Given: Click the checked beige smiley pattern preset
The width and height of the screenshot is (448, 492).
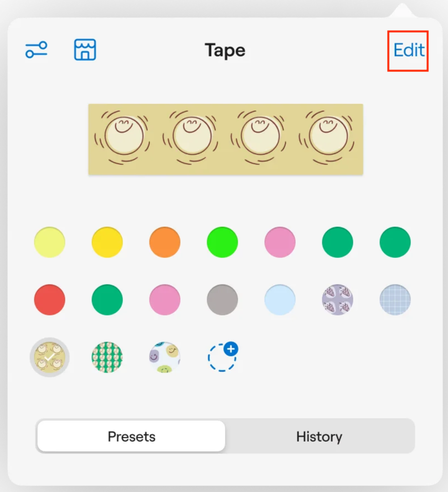Looking at the screenshot, I should [x=50, y=358].
